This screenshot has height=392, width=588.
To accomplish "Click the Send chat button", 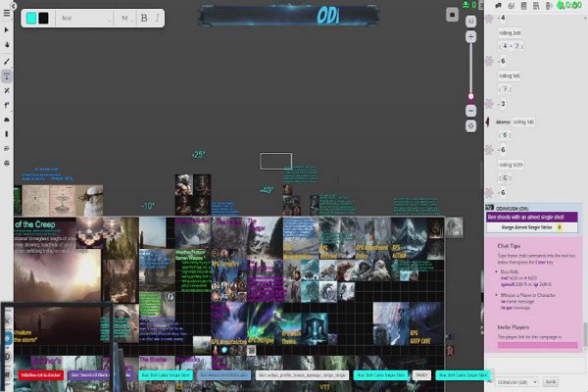I will (551, 382).
